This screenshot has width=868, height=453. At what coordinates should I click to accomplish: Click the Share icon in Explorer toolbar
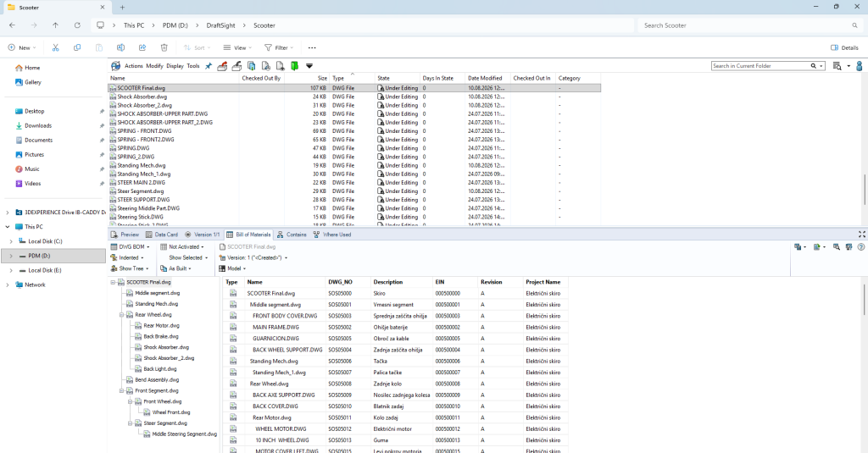tap(142, 47)
